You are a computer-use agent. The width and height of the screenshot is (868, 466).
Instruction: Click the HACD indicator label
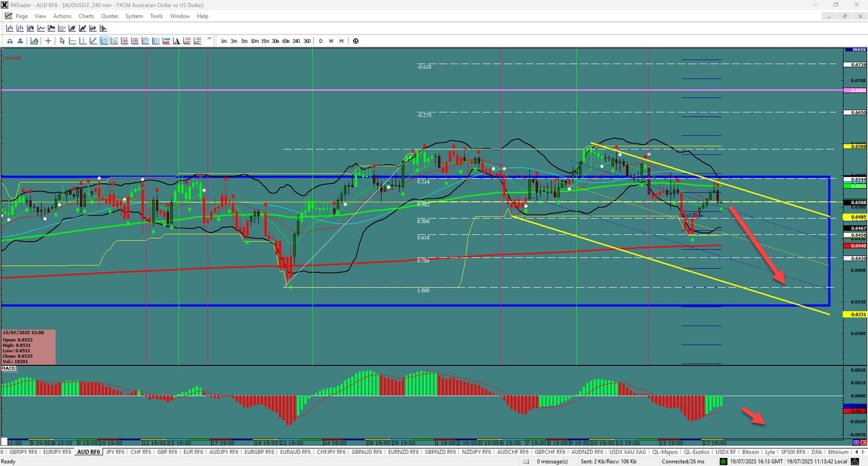(9, 368)
